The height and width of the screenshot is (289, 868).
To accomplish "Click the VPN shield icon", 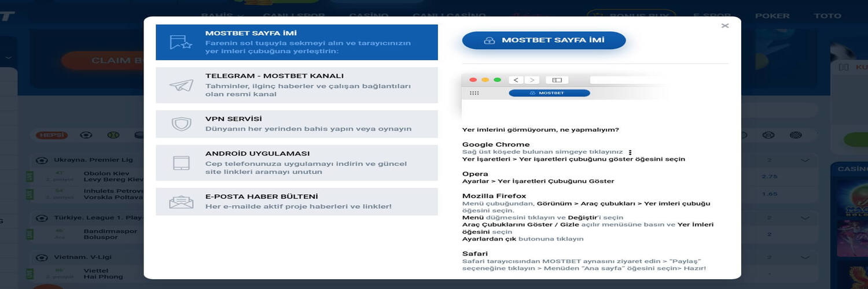I will (x=181, y=124).
